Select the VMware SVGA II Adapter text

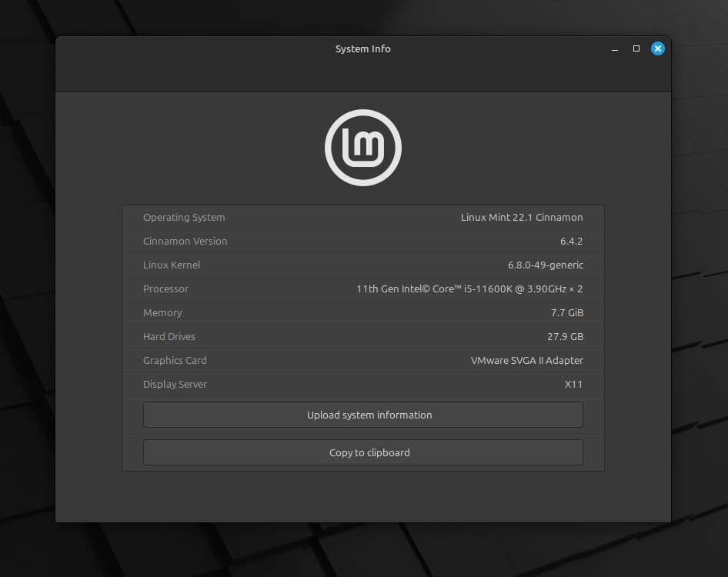pos(526,360)
